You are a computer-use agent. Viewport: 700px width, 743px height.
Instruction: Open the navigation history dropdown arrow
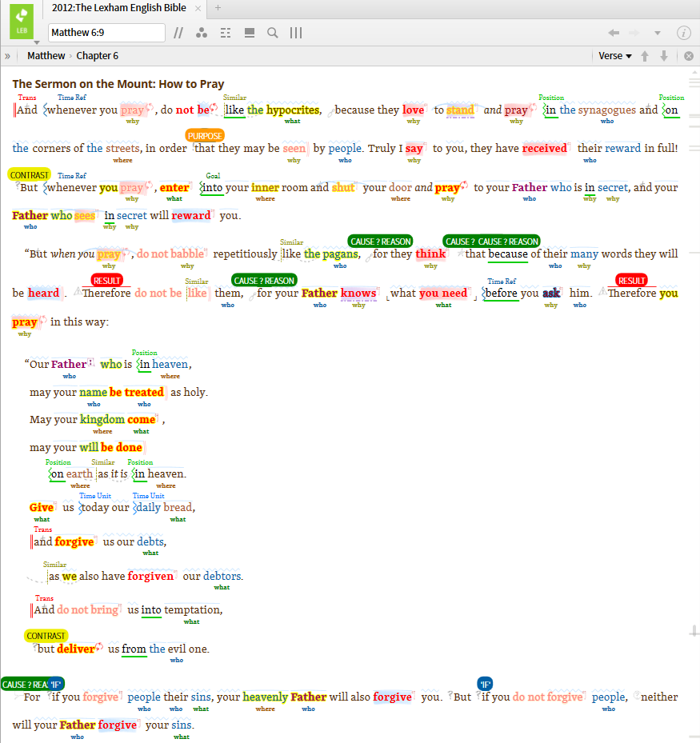(x=658, y=33)
